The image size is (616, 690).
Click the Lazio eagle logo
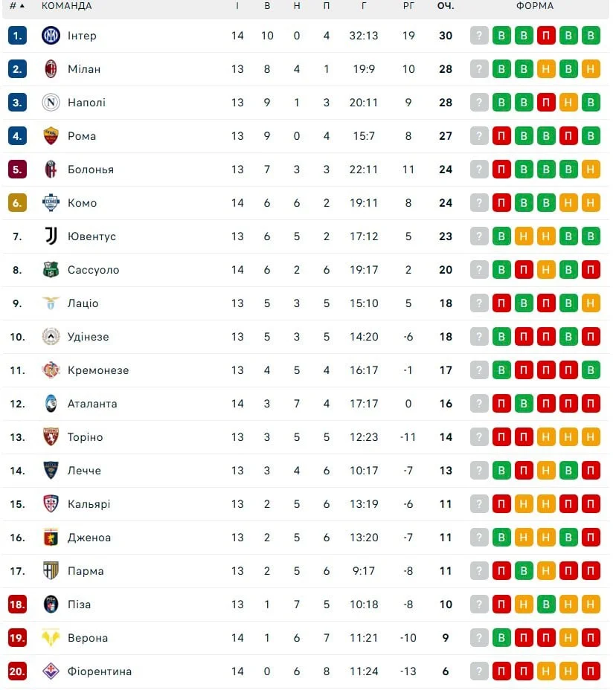[x=51, y=303]
